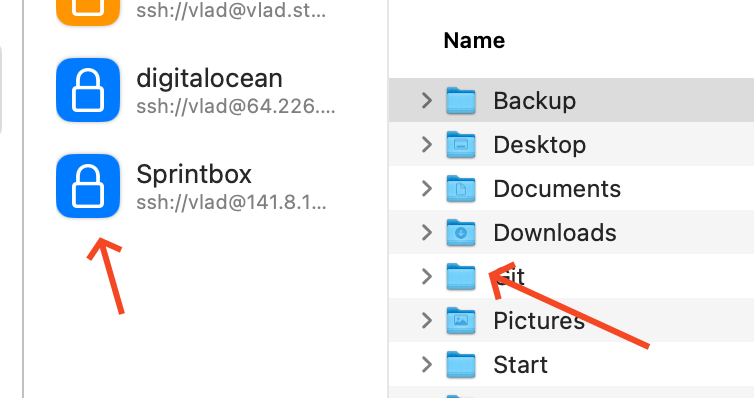
Task: Click the orange lock server icon
Action: 88,11
